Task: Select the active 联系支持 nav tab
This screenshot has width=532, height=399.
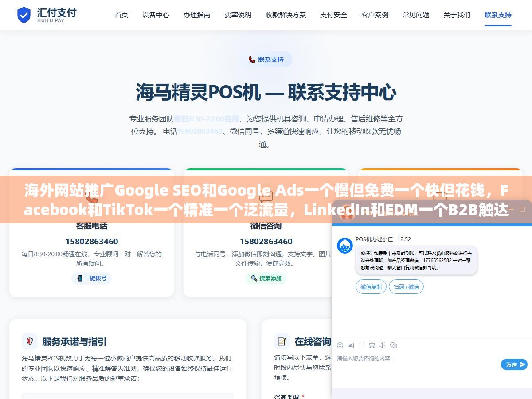Action: point(498,15)
